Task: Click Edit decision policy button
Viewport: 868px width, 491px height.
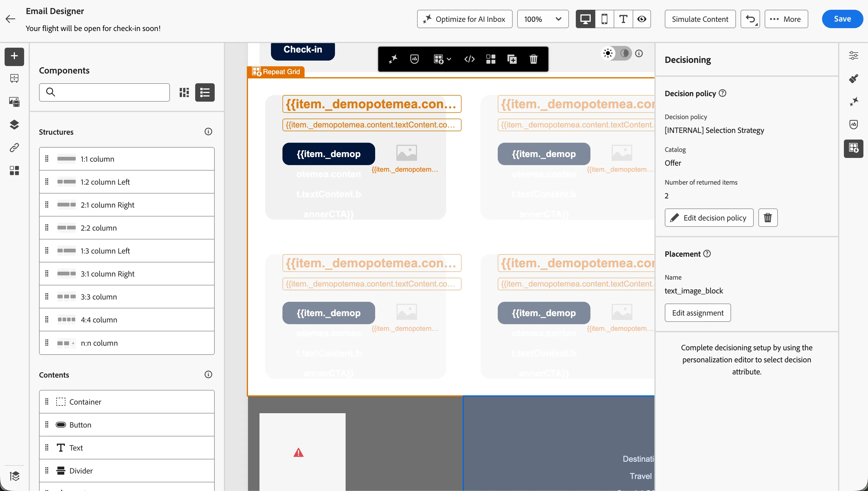Action: [x=709, y=218]
